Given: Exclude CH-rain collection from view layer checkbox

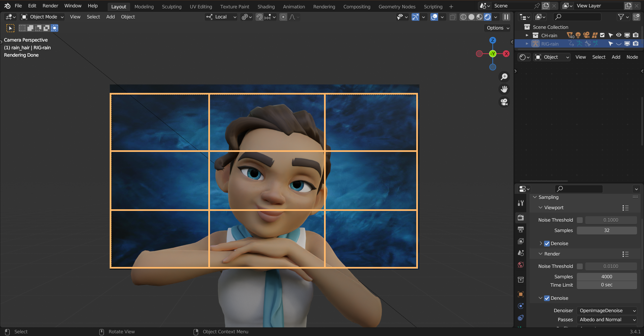Looking at the screenshot, I should (x=602, y=35).
